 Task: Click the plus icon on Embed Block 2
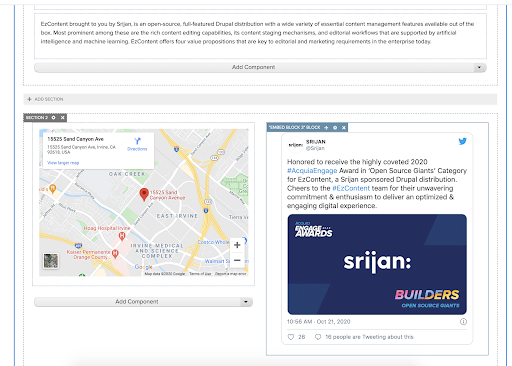326,128
